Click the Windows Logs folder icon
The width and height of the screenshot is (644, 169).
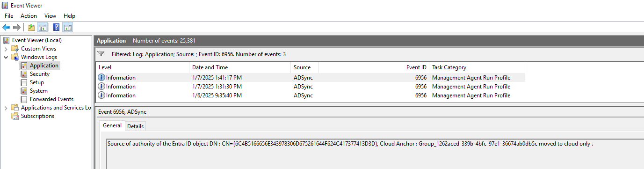(15, 57)
